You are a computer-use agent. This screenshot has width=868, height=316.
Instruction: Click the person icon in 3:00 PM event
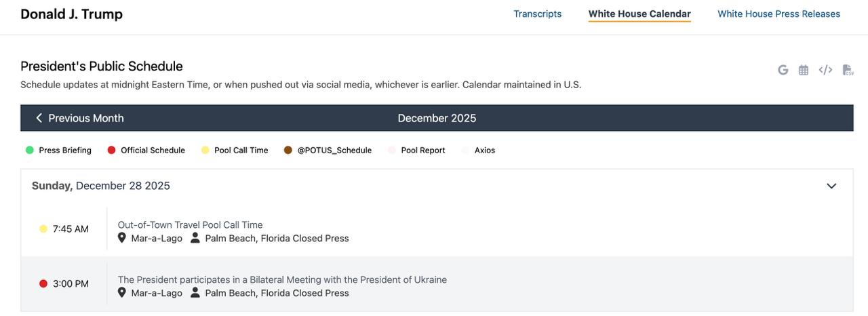click(x=195, y=293)
